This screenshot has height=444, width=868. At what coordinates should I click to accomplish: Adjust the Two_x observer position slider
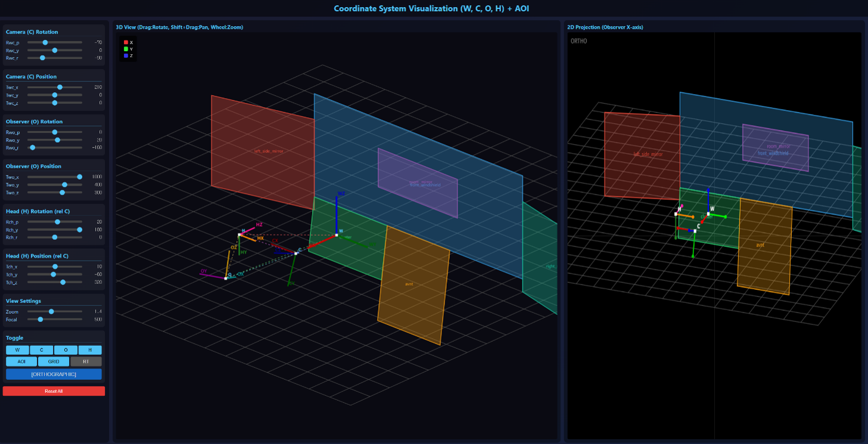[x=55, y=177]
